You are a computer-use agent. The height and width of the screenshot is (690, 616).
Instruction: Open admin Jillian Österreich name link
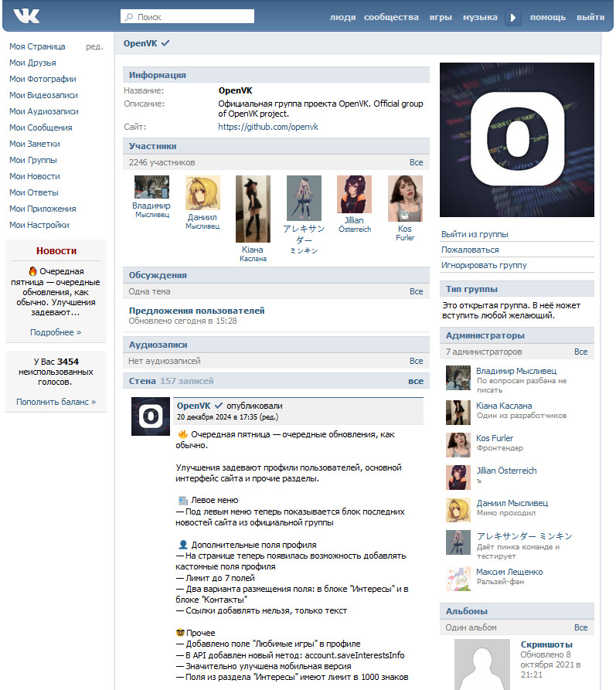506,471
